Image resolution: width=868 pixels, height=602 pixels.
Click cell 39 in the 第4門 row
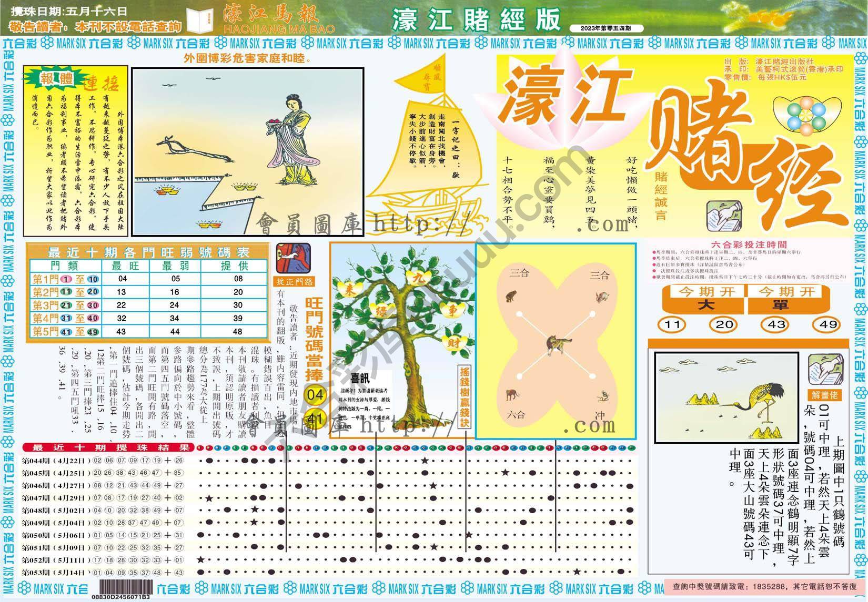(238, 318)
